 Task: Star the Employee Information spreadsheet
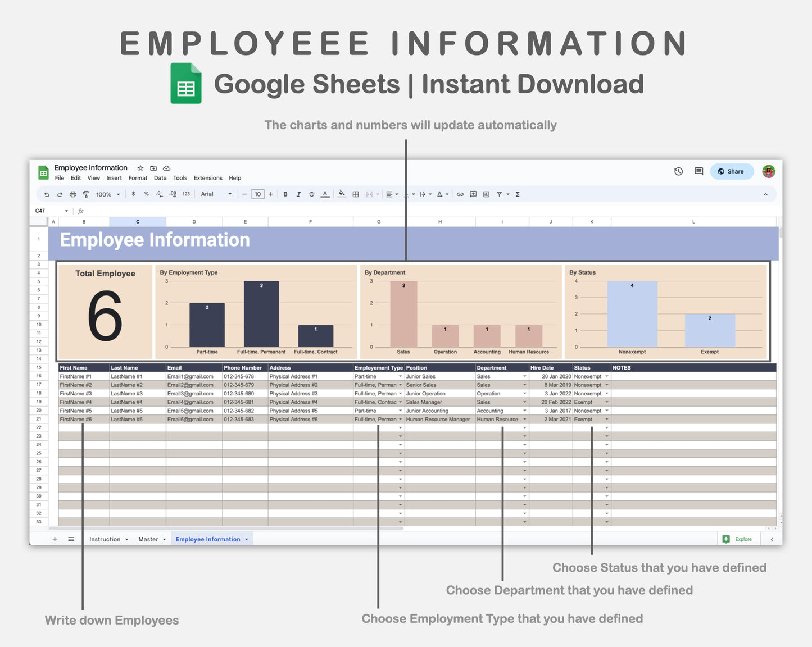[x=139, y=167]
